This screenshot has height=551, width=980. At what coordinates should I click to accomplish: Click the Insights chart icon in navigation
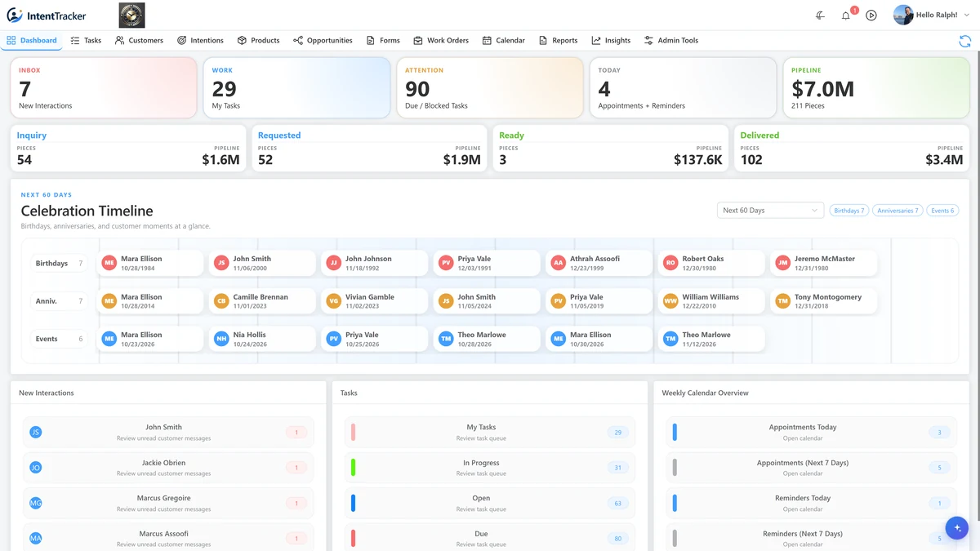click(x=596, y=40)
